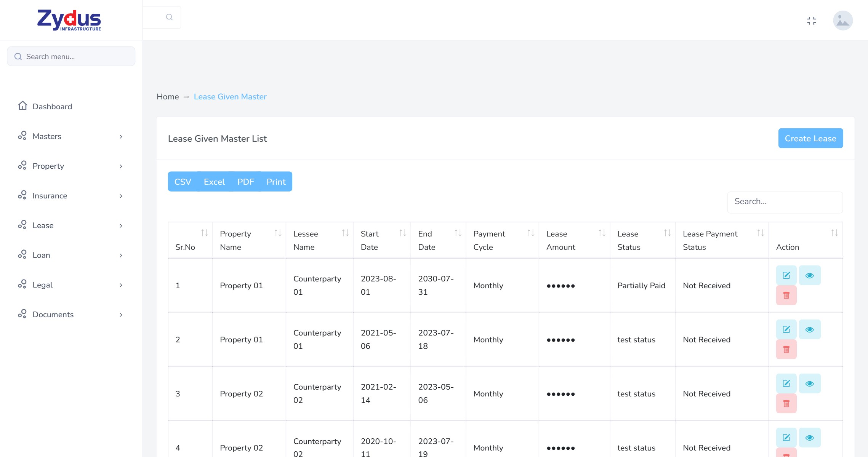The width and height of the screenshot is (868, 457).
Task: Click start date 2021-02-14
Action: coord(378,393)
